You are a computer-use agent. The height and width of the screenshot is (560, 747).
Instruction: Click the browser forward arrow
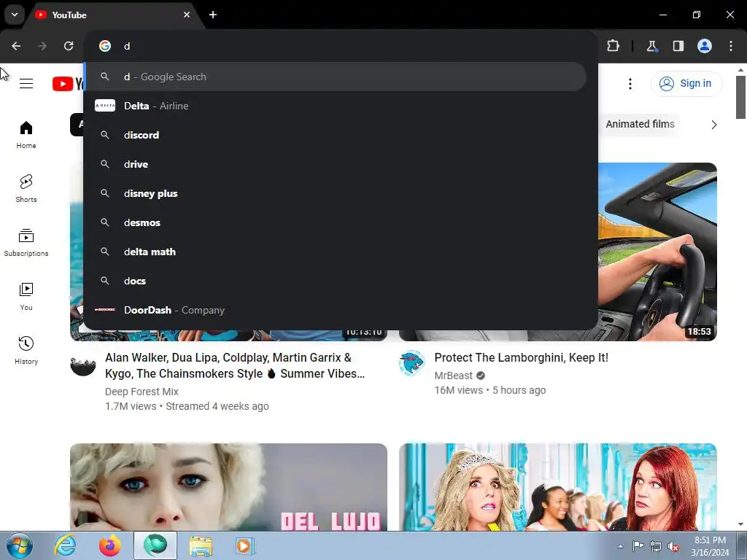(42, 46)
